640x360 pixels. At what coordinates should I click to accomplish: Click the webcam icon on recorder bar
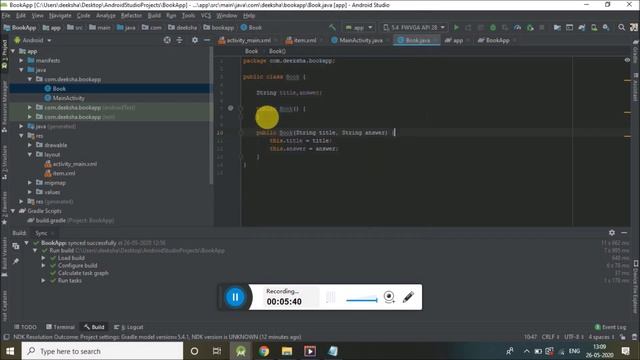389,297
